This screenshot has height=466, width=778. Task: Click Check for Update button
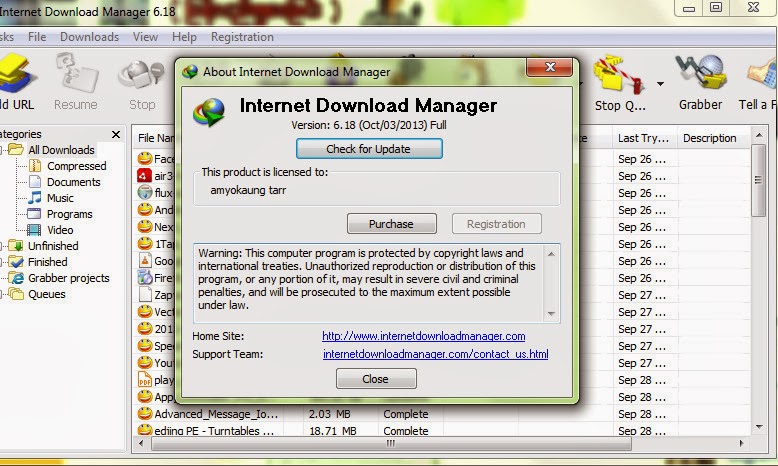coord(369,149)
